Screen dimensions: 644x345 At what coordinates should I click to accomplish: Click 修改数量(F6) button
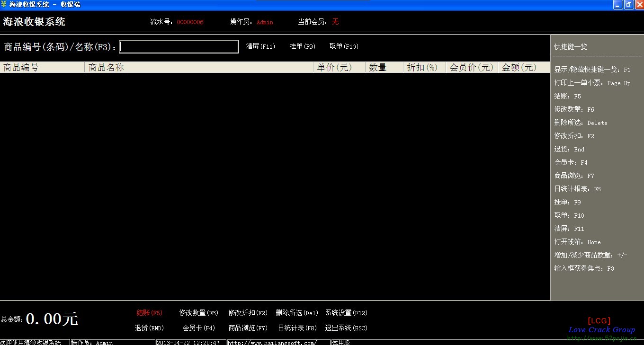tap(199, 313)
